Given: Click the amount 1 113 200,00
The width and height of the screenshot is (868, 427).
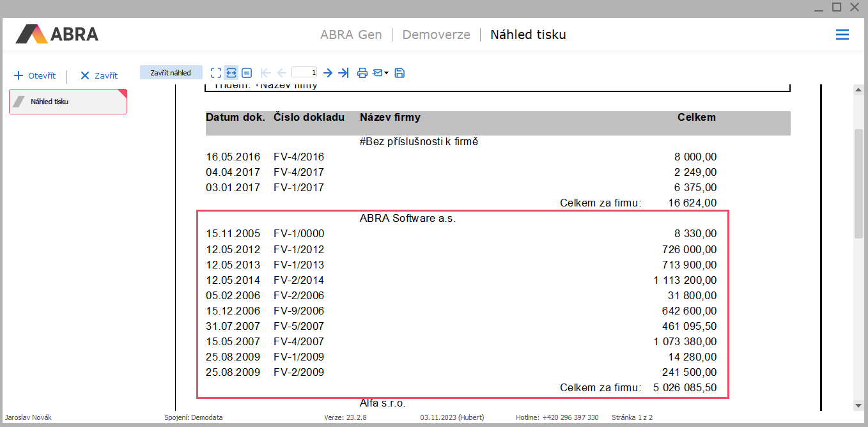Looking at the screenshot, I should [x=685, y=280].
